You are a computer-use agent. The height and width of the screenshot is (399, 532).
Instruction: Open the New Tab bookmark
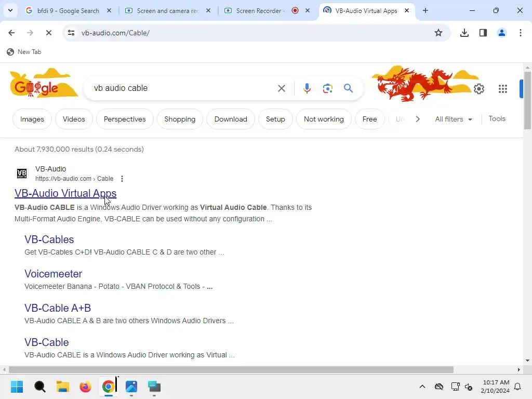pyautogui.click(x=24, y=52)
